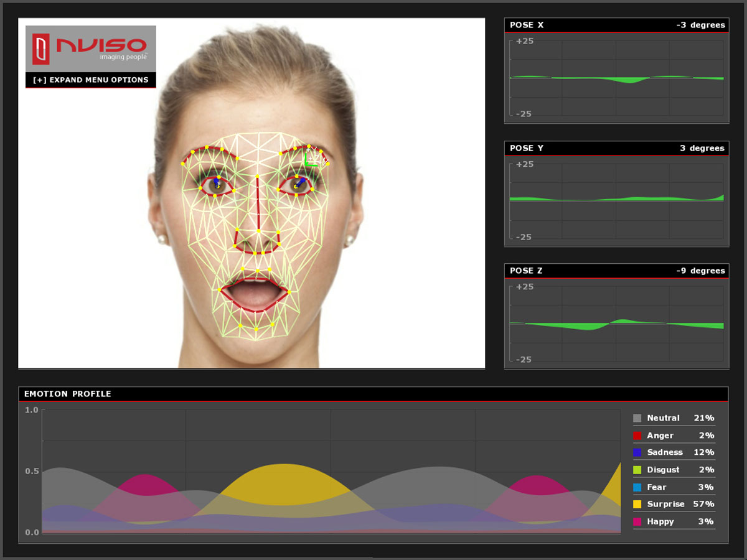The image size is (747, 560).
Task: Click the Neutral 21% percentage value
Action: 704,418
